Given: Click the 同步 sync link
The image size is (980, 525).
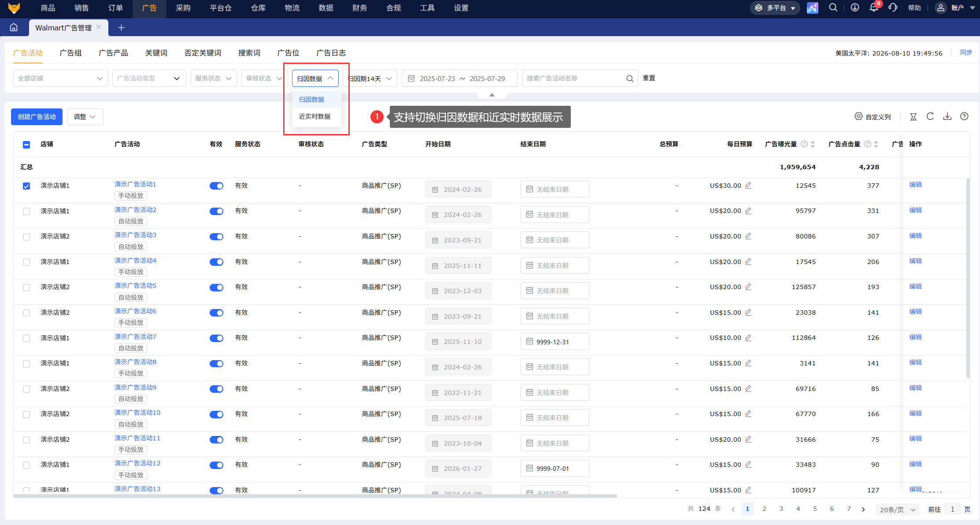Looking at the screenshot, I should (966, 52).
